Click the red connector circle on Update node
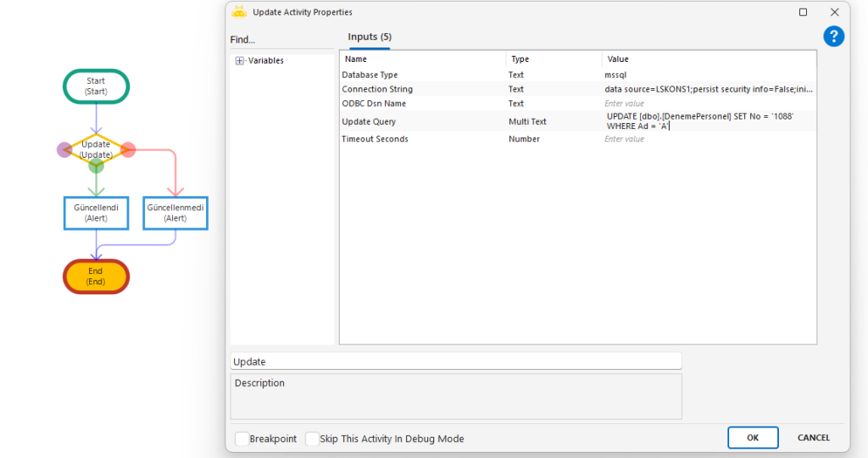 (x=128, y=150)
